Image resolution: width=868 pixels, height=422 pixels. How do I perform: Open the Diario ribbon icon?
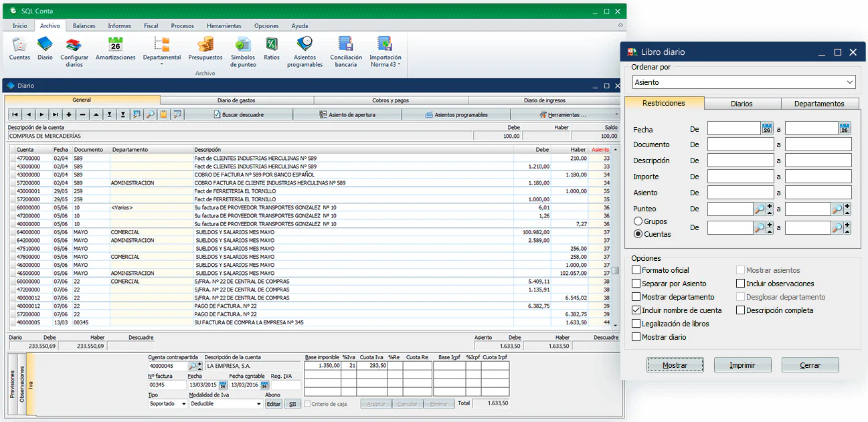coord(45,49)
